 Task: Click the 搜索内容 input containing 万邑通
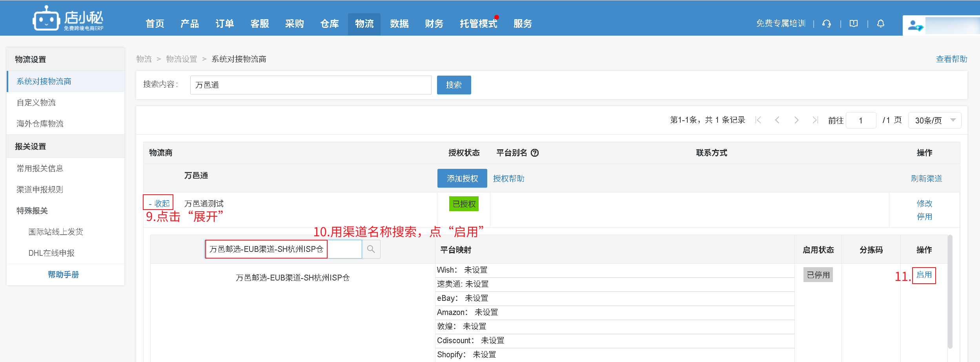(x=310, y=85)
